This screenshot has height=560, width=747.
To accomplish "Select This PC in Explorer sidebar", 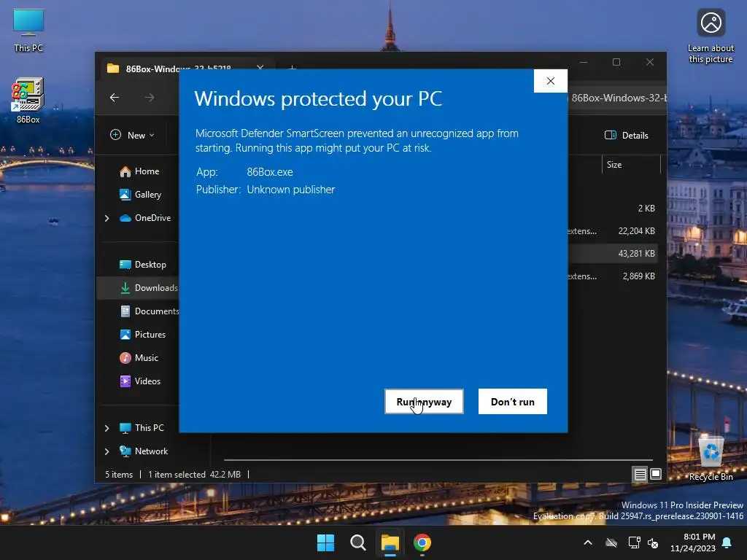I will pyautogui.click(x=142, y=427).
